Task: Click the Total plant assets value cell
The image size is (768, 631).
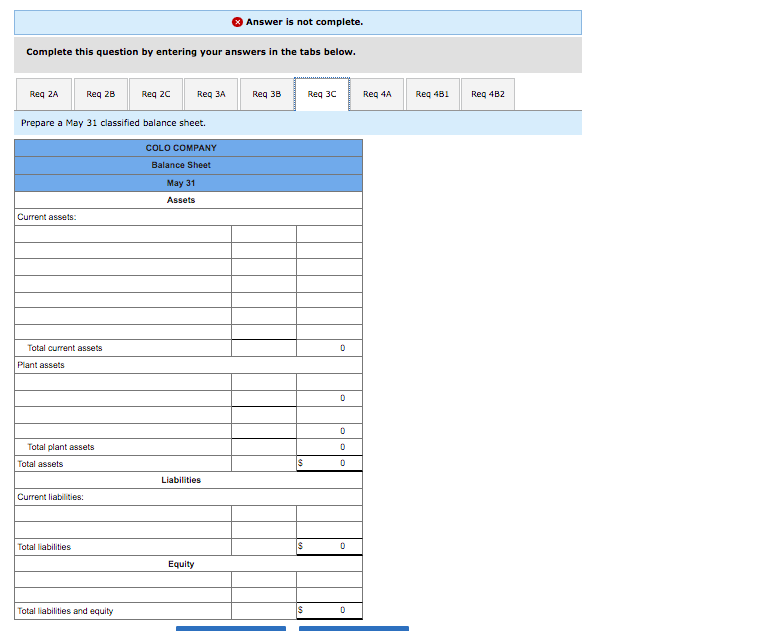Action: coord(330,447)
